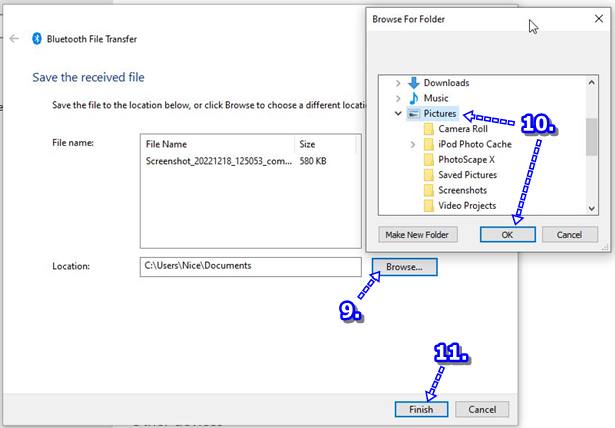The image size is (615, 428).
Task: Select the Music note icon
Action: click(413, 98)
